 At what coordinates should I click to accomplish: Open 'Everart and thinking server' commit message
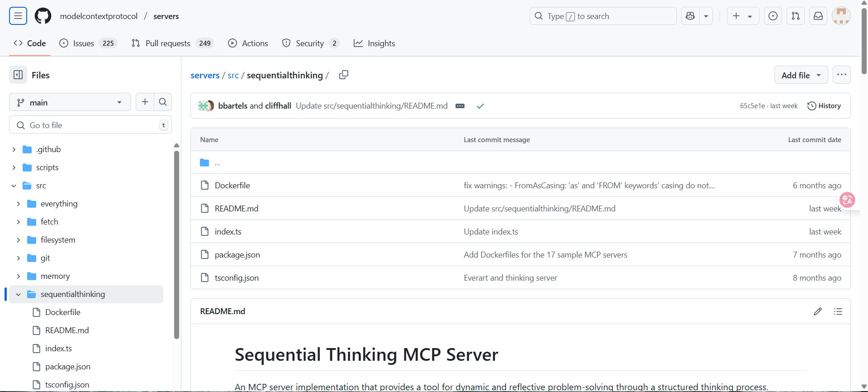tap(510, 278)
